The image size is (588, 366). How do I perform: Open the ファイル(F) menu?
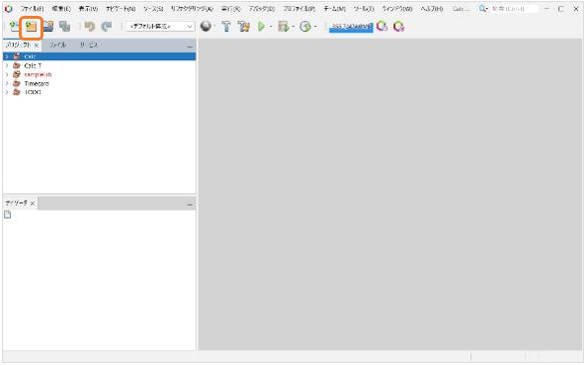coord(32,8)
